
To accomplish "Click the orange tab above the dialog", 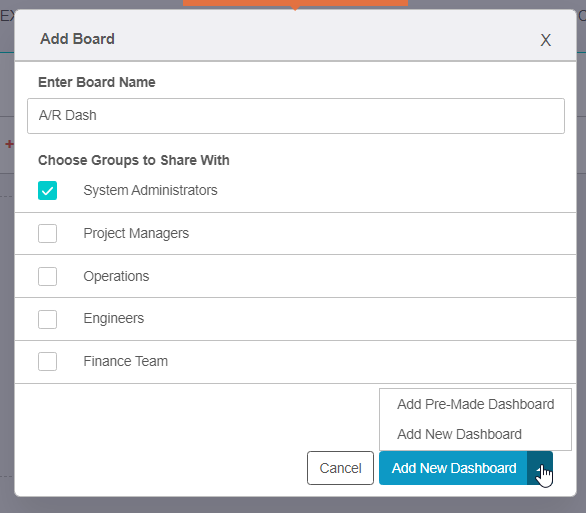I will point(295,3).
